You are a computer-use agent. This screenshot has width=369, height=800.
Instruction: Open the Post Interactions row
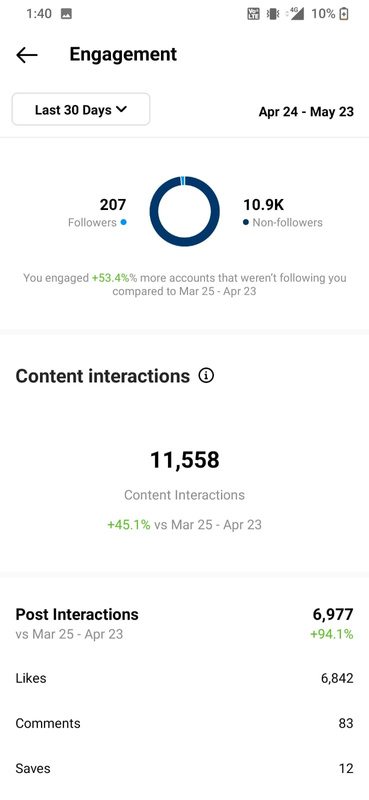click(x=185, y=623)
